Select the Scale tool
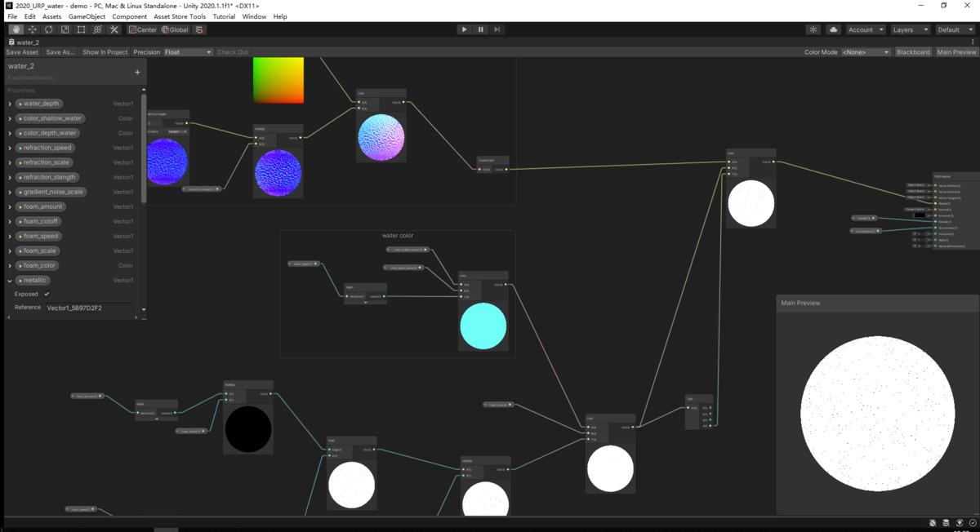Viewport: 980px width, 532px height. (65, 29)
